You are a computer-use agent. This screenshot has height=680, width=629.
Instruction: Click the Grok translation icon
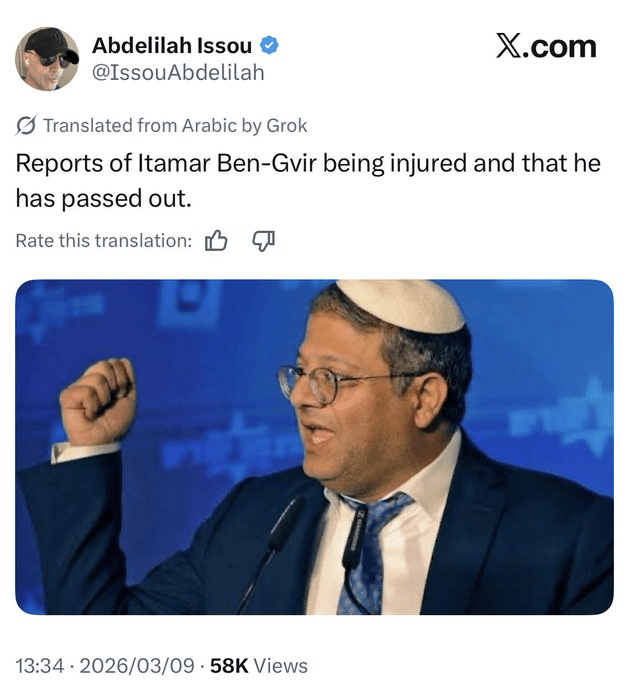point(26,126)
